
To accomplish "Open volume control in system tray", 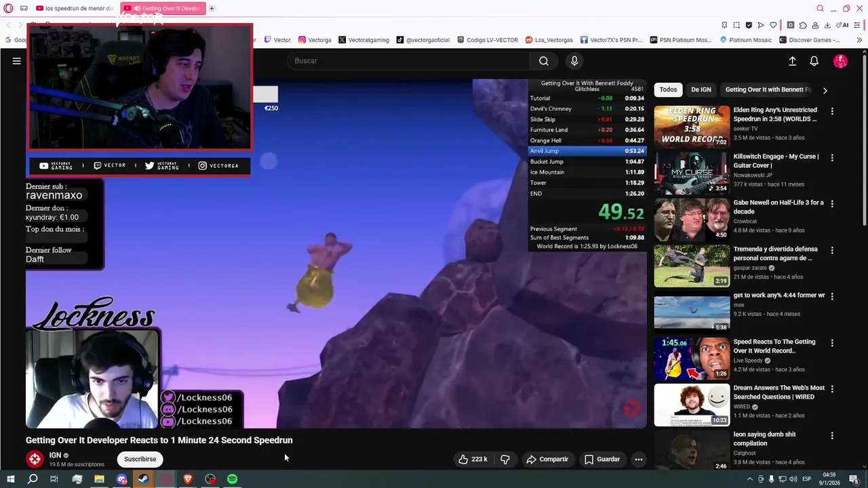I will point(793,479).
